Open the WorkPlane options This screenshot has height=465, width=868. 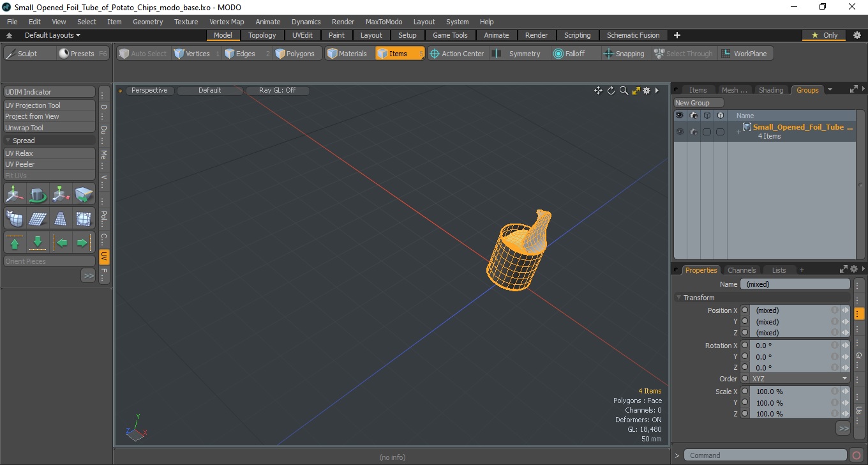tap(745, 54)
